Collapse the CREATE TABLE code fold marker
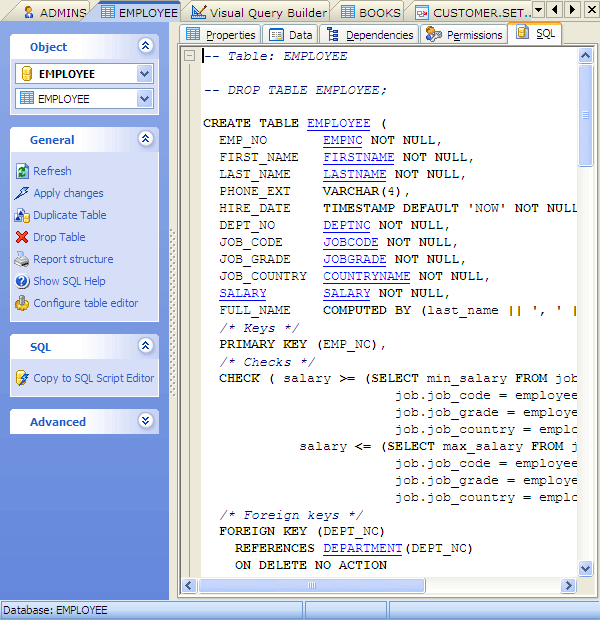The width and height of the screenshot is (600, 620). (189, 56)
